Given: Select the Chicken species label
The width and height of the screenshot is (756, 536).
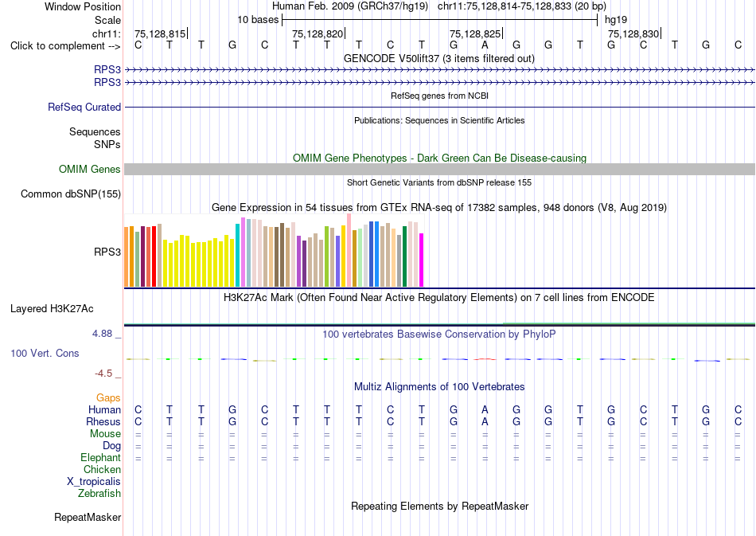Looking at the screenshot, I should click(102, 469).
